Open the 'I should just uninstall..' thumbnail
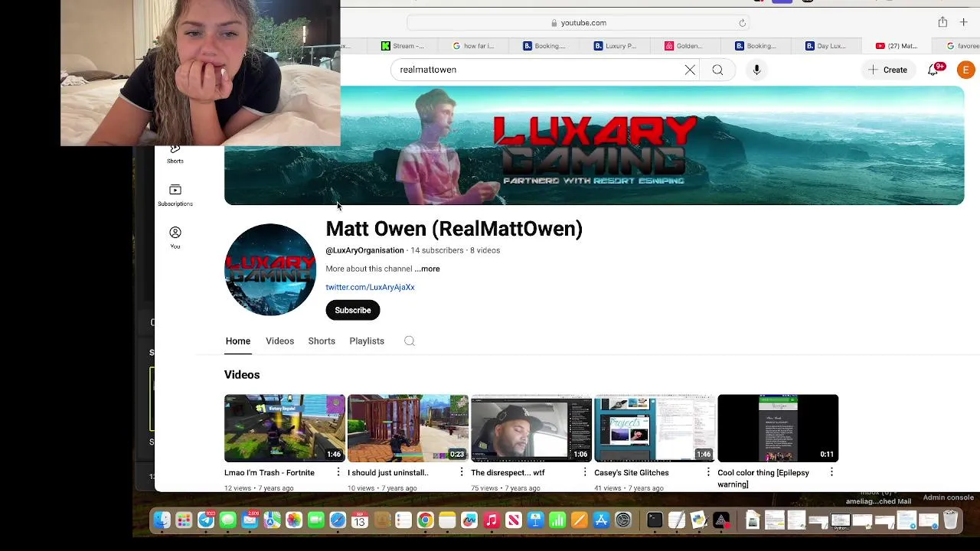 click(x=408, y=429)
